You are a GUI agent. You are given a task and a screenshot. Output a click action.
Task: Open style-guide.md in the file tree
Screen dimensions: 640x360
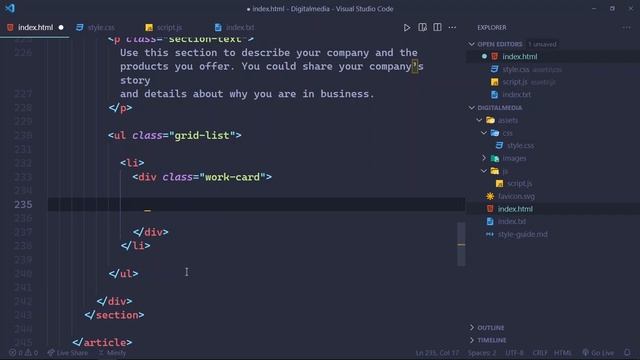click(x=522, y=234)
